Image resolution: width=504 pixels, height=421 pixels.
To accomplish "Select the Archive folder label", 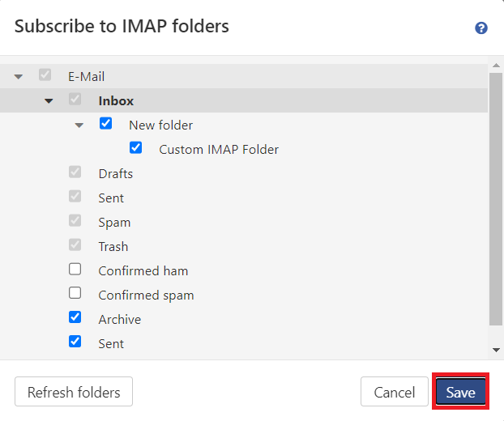I will coord(120,320).
